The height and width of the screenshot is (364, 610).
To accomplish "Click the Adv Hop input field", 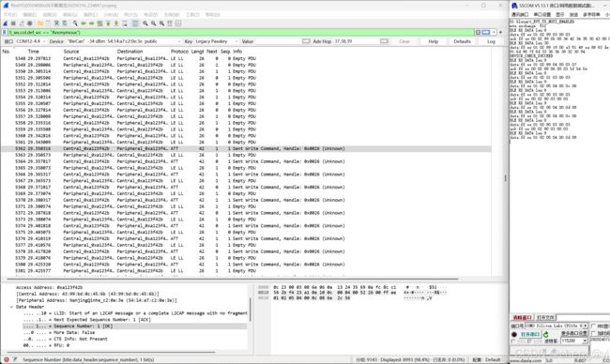I will click(x=356, y=41).
